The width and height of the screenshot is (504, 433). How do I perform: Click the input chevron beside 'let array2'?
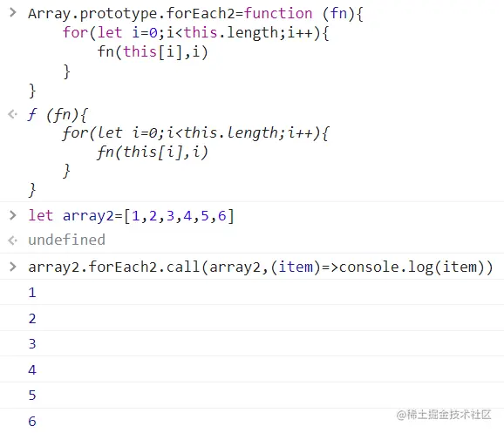pos(12,215)
